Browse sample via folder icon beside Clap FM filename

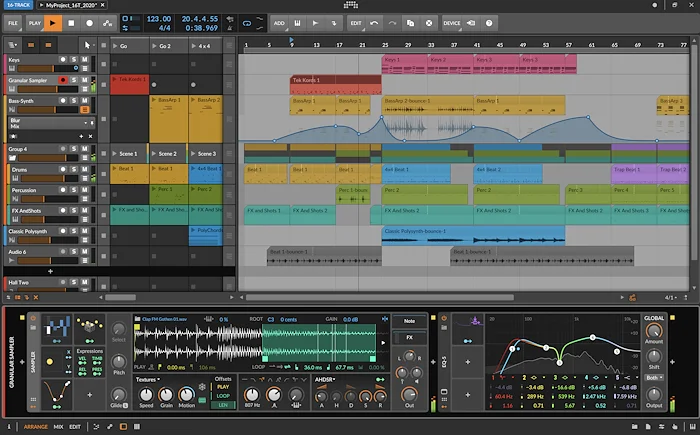[138, 319]
